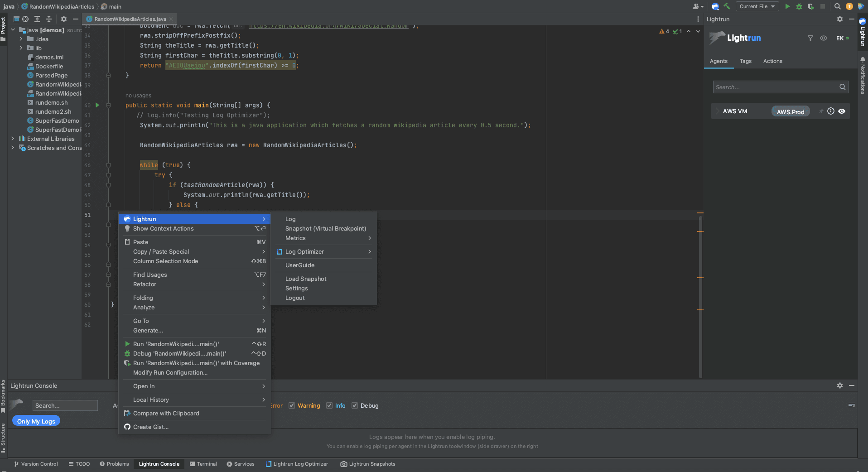Click the Lightrun side tool window stripe button
Screen dimensions: 868x472
(x=863, y=33)
